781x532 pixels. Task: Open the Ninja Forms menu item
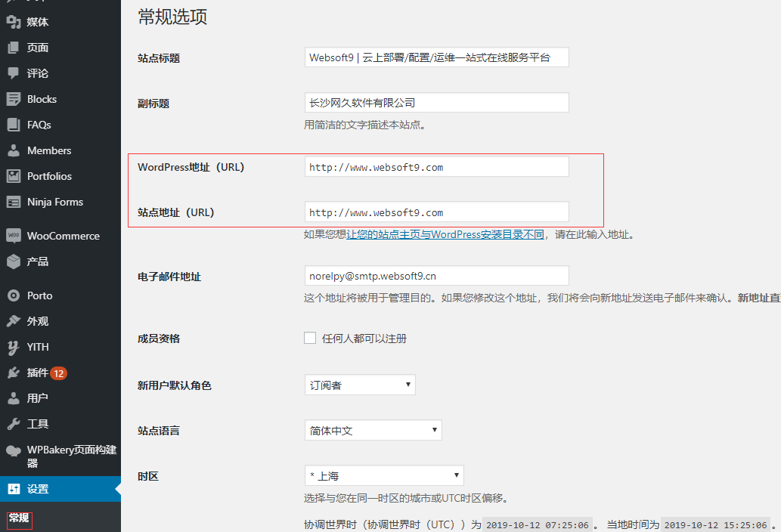click(x=55, y=202)
